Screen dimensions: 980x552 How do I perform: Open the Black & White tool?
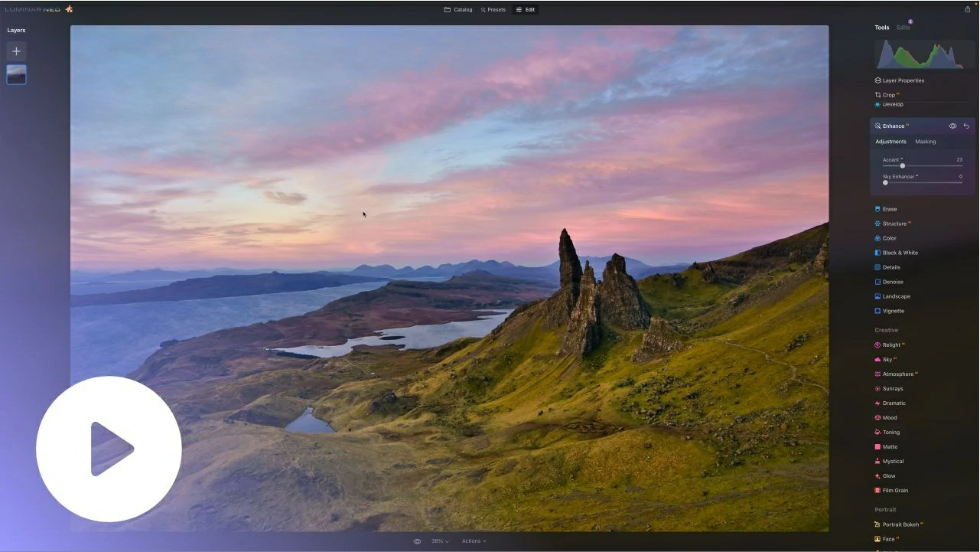coord(896,253)
